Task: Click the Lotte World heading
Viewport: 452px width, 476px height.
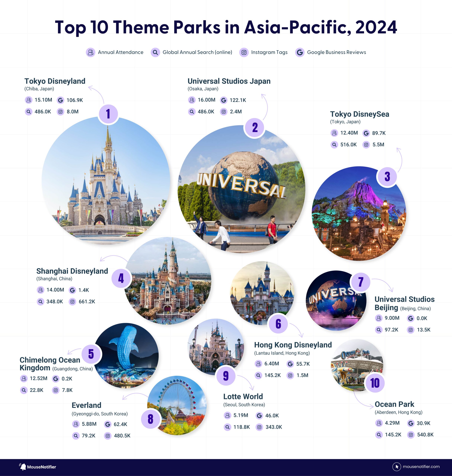Action: click(x=243, y=397)
